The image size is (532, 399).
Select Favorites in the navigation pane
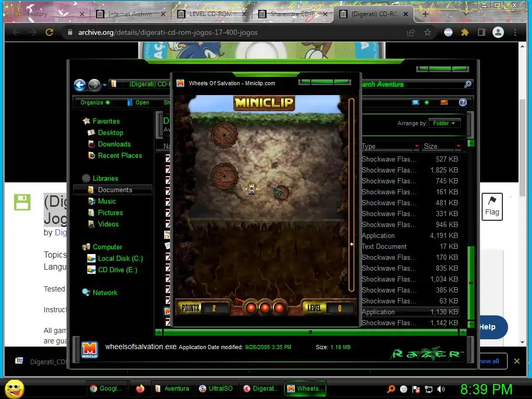click(101, 121)
